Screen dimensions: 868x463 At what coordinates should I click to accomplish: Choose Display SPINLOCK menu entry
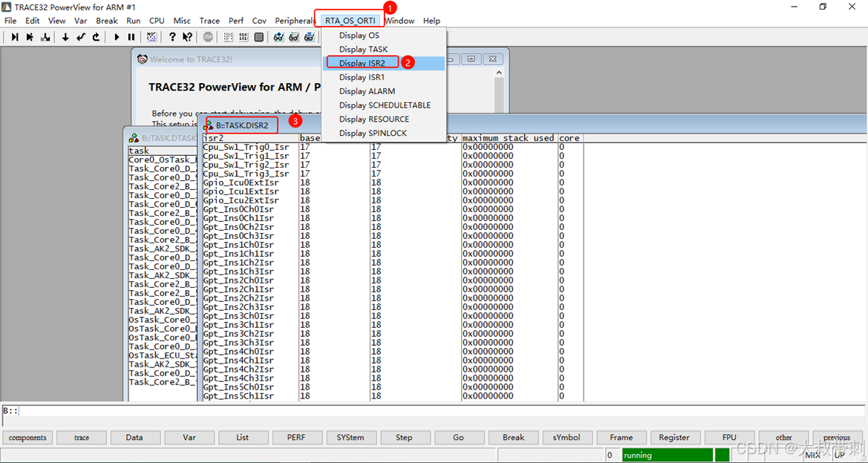point(384,133)
